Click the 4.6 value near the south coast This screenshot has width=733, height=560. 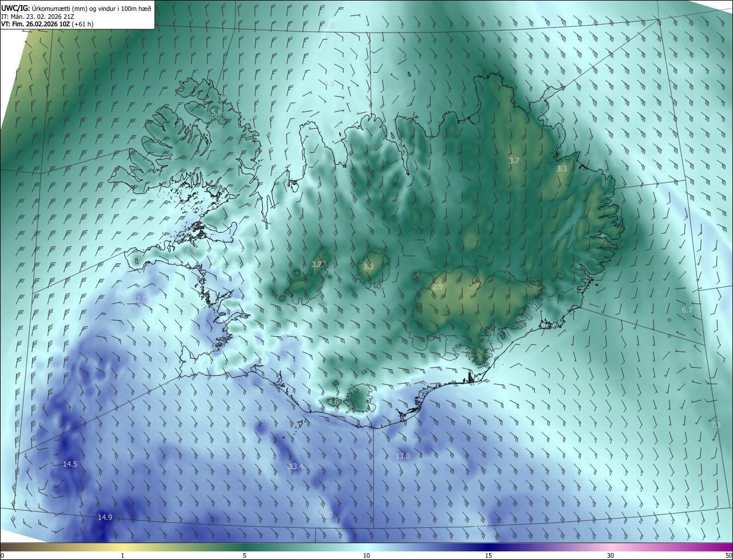333,403
